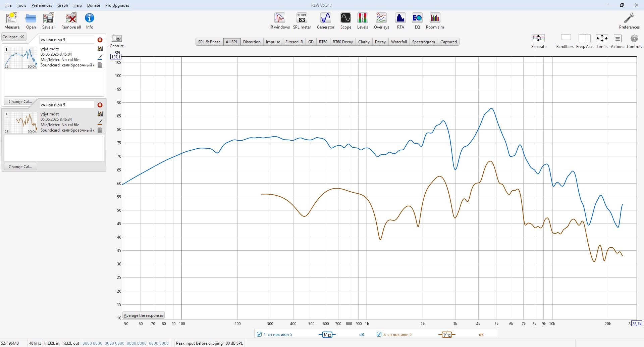The width and height of the screenshot is (644, 347).
Task: Launch the signal Generator
Action: point(325,21)
